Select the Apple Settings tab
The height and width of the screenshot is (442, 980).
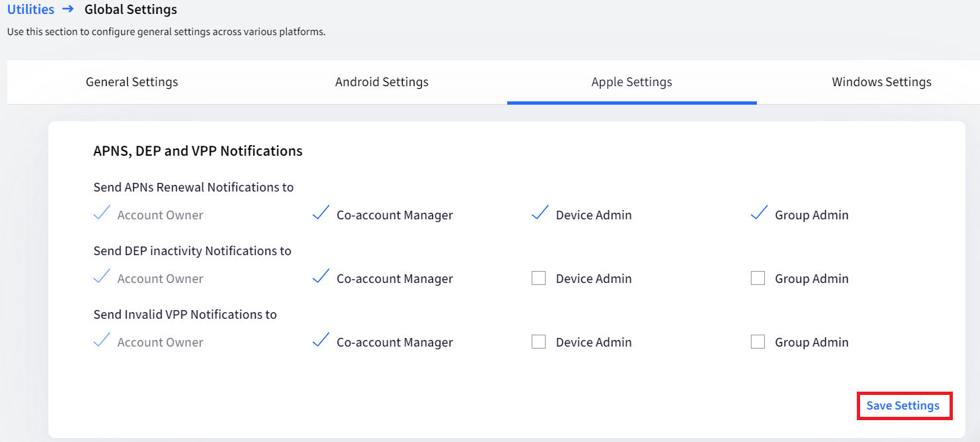pyautogui.click(x=632, y=82)
